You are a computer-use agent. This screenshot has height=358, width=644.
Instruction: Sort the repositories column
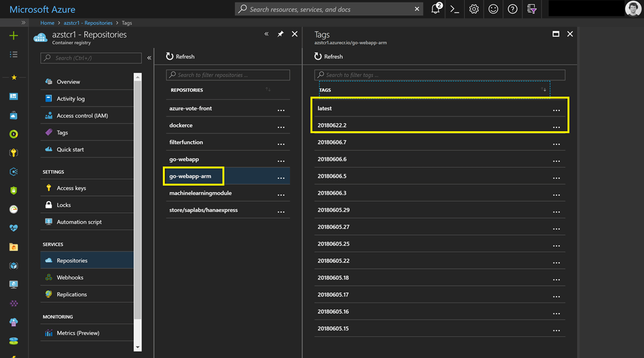[x=269, y=90]
